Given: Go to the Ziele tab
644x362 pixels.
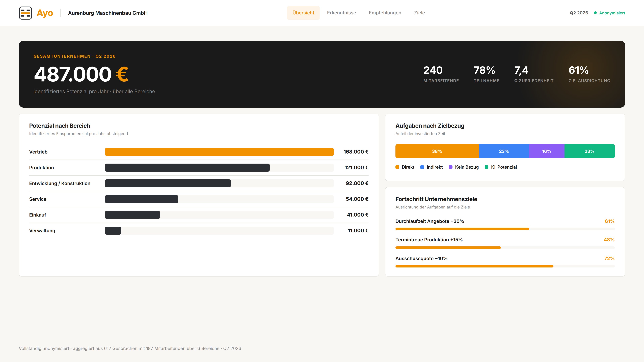Looking at the screenshot, I should pyautogui.click(x=419, y=13).
